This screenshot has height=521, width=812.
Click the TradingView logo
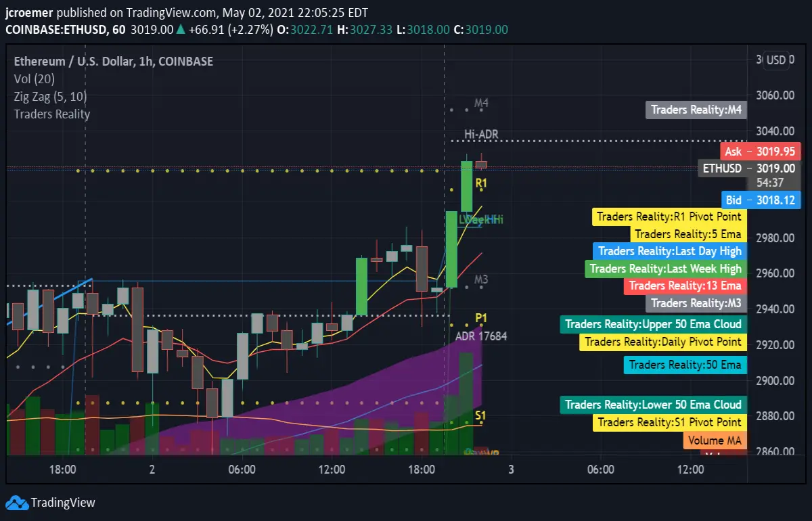coord(51,503)
